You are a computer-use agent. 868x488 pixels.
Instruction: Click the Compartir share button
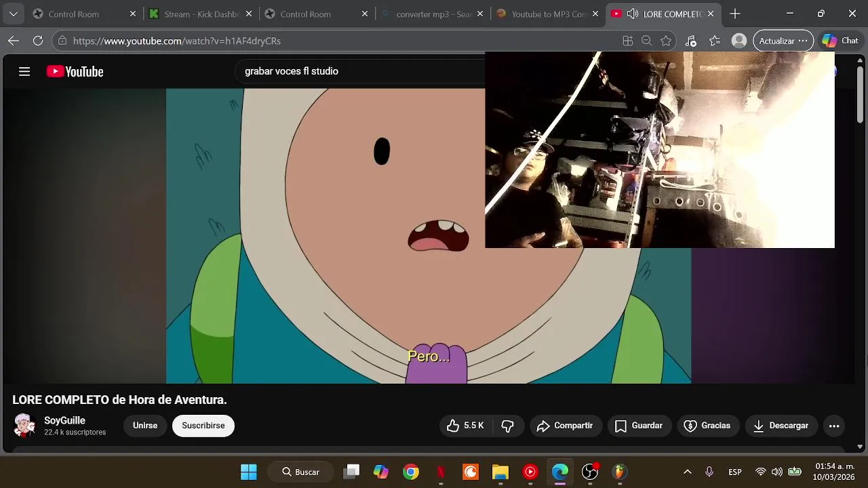[x=566, y=426]
